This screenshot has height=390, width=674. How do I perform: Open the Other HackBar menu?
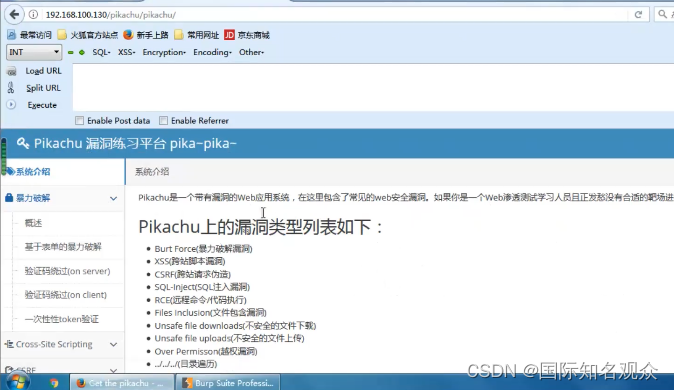tap(251, 52)
